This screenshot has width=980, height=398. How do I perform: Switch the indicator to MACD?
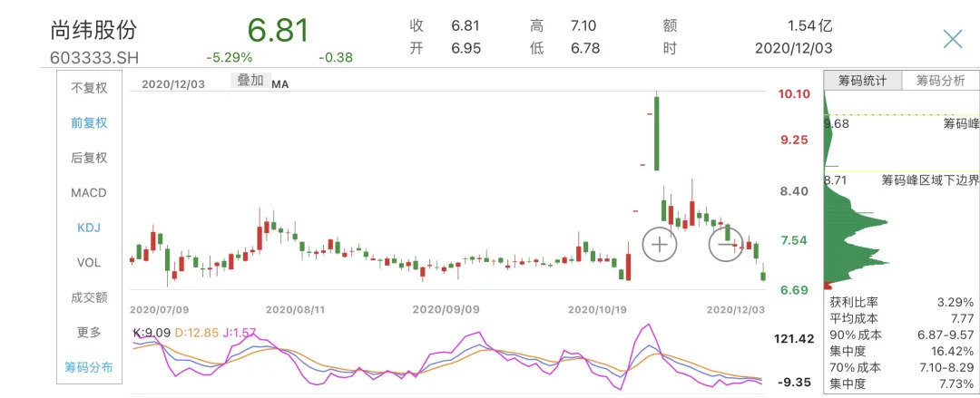point(89,193)
